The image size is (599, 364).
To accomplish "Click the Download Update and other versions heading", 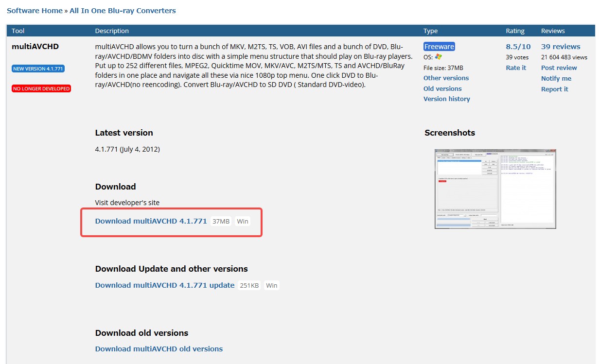I will click(172, 269).
